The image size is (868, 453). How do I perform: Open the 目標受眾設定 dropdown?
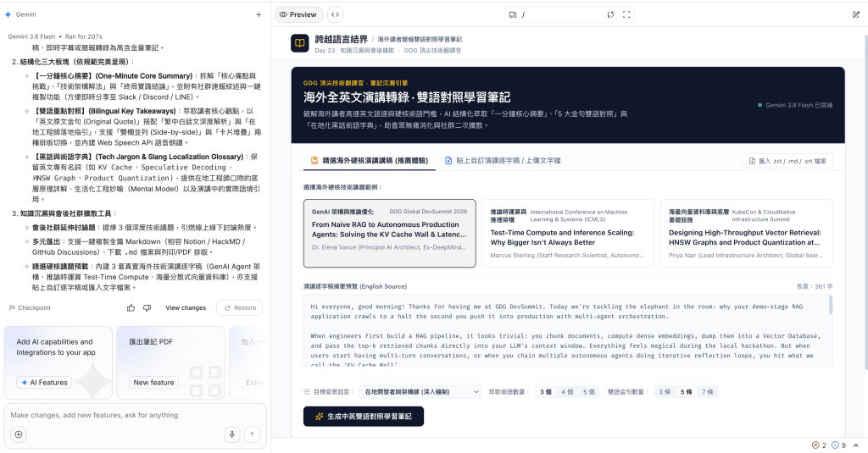click(420, 391)
